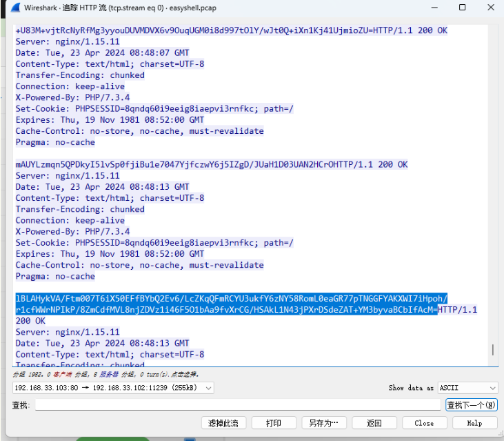Open the stream direction dropdown 192.168.33.103:80
The width and height of the screenshot is (504, 441).
coord(113,388)
